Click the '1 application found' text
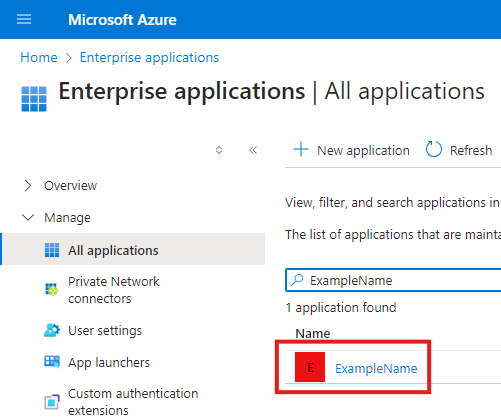 341,307
